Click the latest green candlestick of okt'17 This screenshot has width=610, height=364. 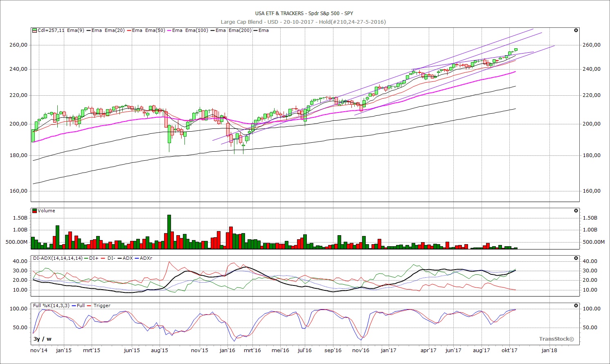point(515,49)
